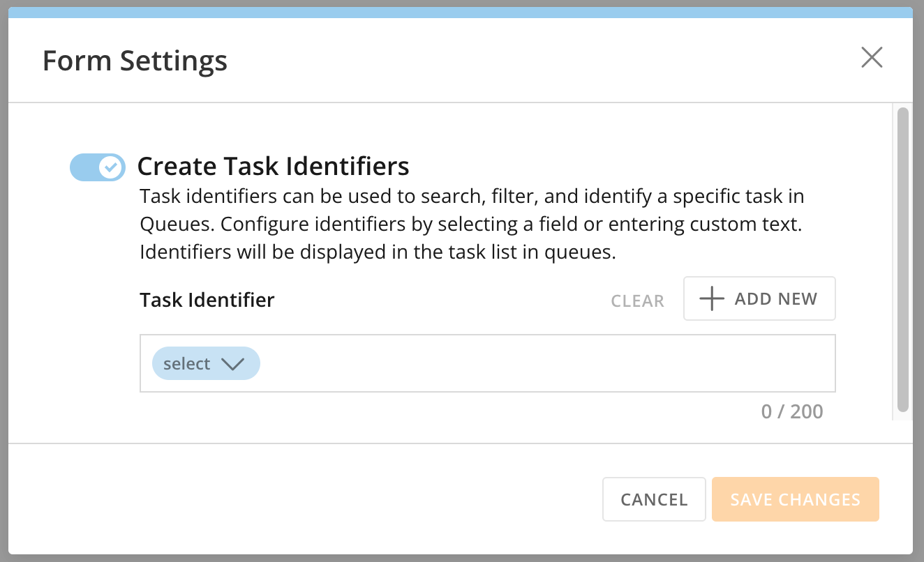This screenshot has height=562, width=924.
Task: Click the blue strip atop the dialog
Action: [x=461, y=13]
